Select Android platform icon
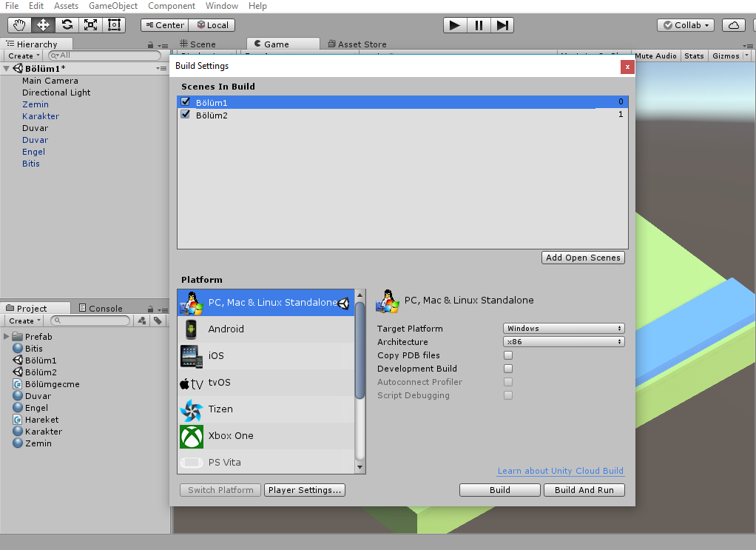Image resolution: width=756 pixels, height=550 pixels. (191, 329)
